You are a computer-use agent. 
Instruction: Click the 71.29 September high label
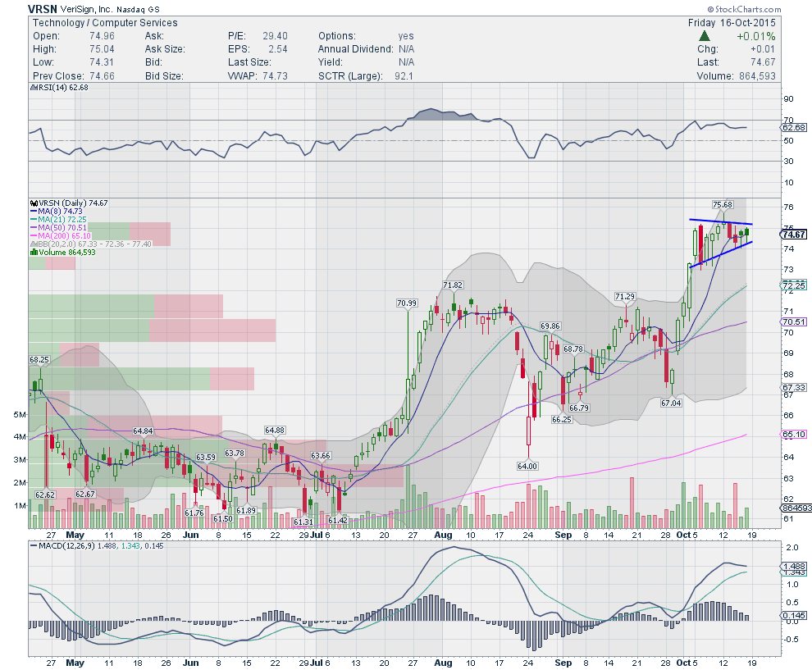[625, 297]
